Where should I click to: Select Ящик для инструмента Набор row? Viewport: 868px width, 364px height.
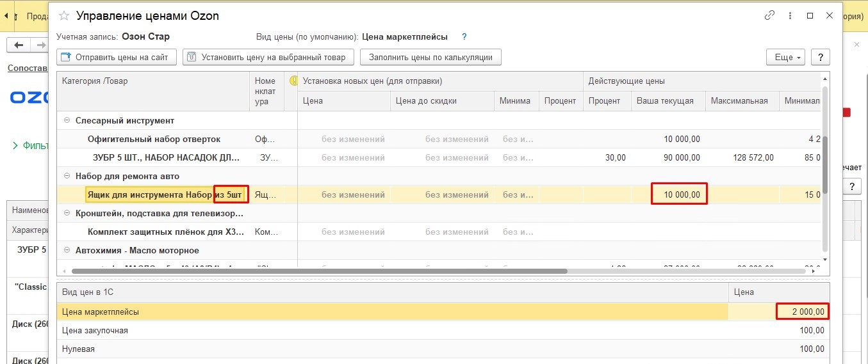click(439, 194)
